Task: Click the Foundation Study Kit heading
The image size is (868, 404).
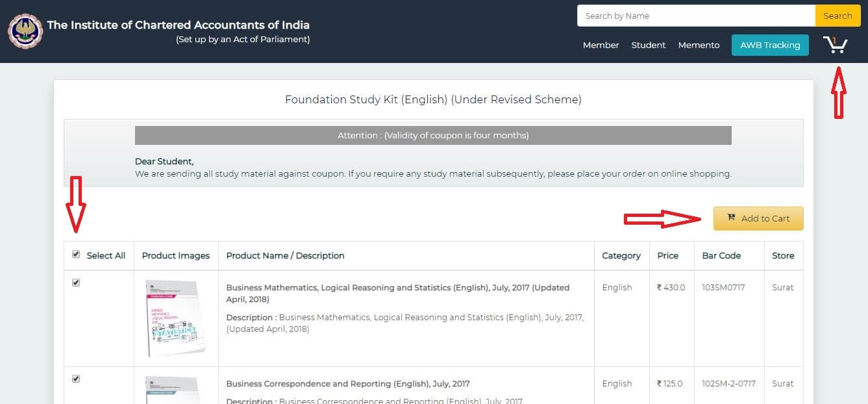Action: coord(433,99)
